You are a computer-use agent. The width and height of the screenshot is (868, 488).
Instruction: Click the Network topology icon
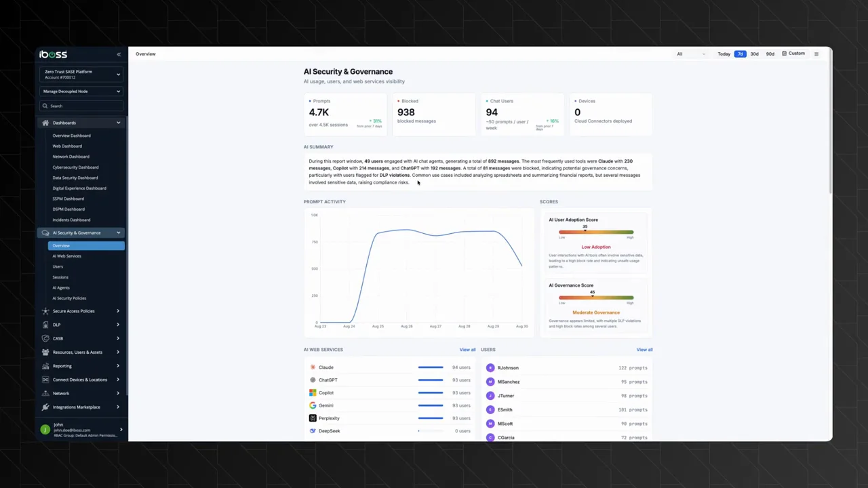pos(45,393)
